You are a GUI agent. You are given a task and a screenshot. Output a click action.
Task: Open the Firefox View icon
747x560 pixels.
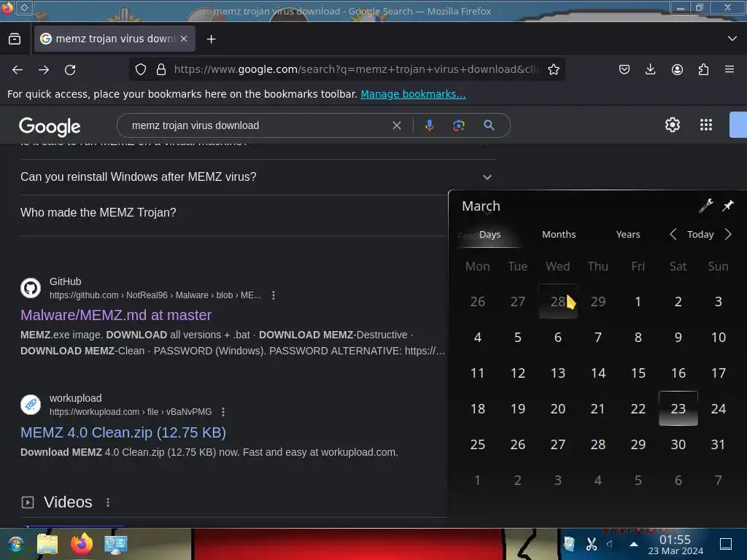[x=15, y=39]
